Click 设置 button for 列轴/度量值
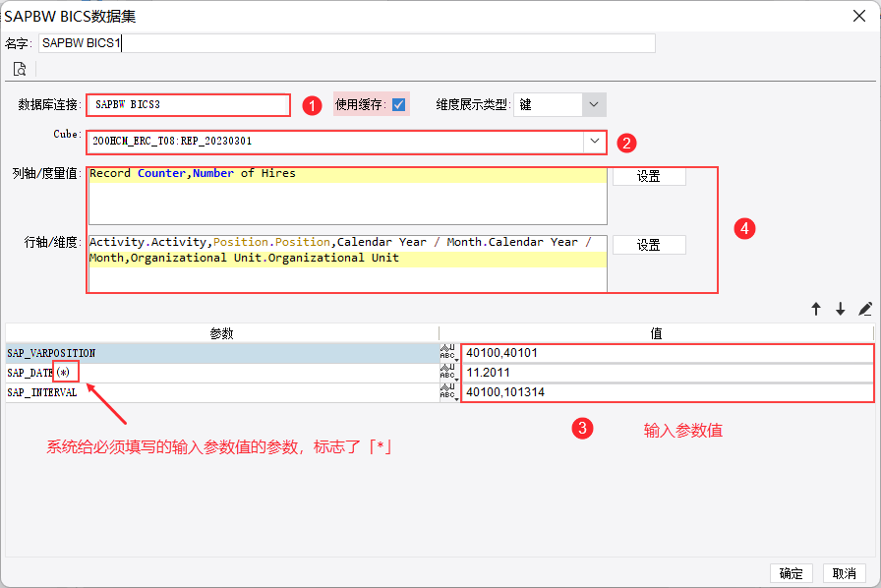The image size is (881, 588). 648,177
